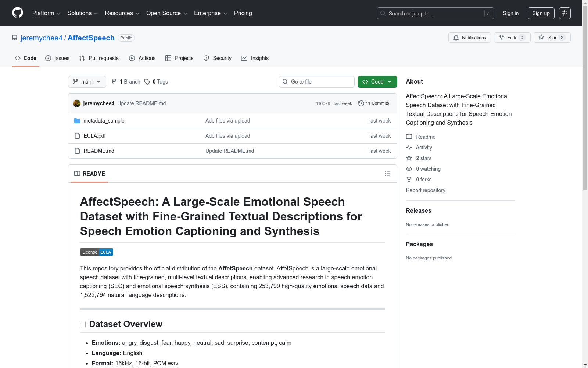Switch to the Issues tab
The image size is (588, 368).
point(57,58)
